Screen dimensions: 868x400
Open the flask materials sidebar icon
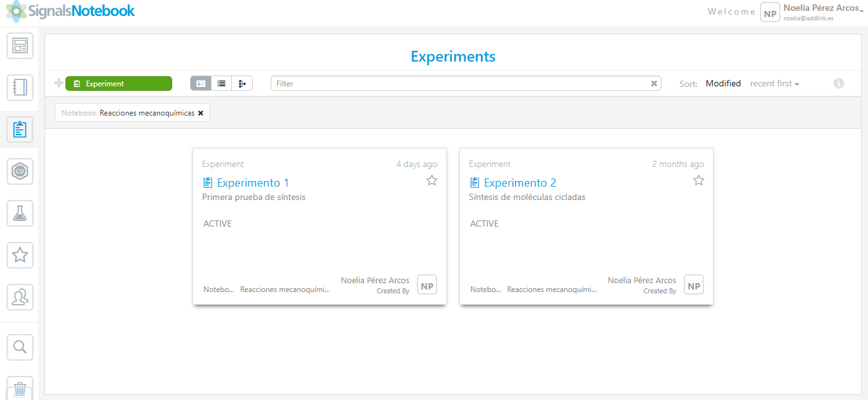tap(20, 213)
